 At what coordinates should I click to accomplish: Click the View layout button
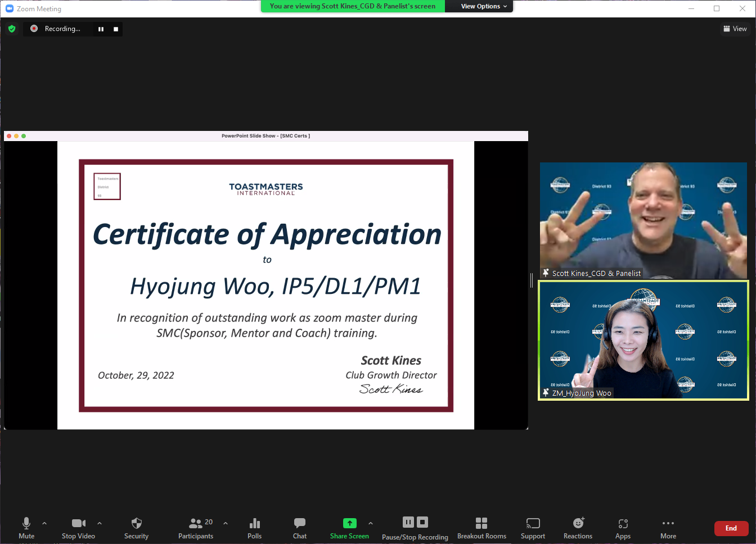click(x=735, y=29)
